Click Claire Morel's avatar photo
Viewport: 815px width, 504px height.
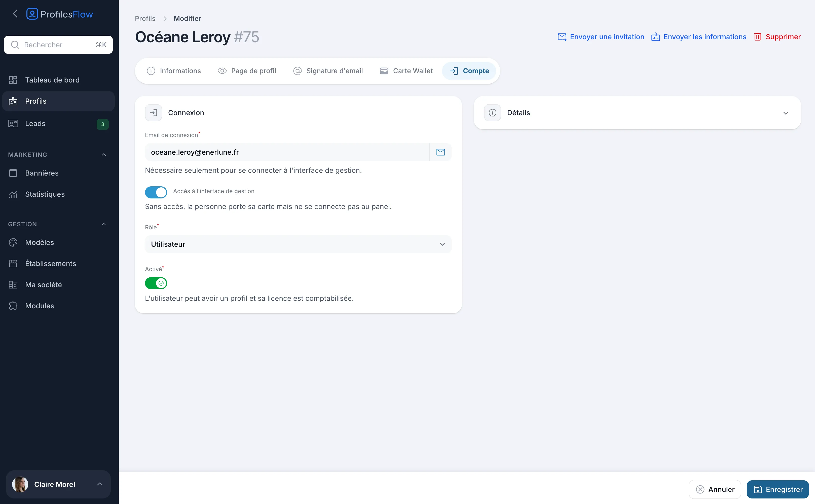[x=20, y=484]
